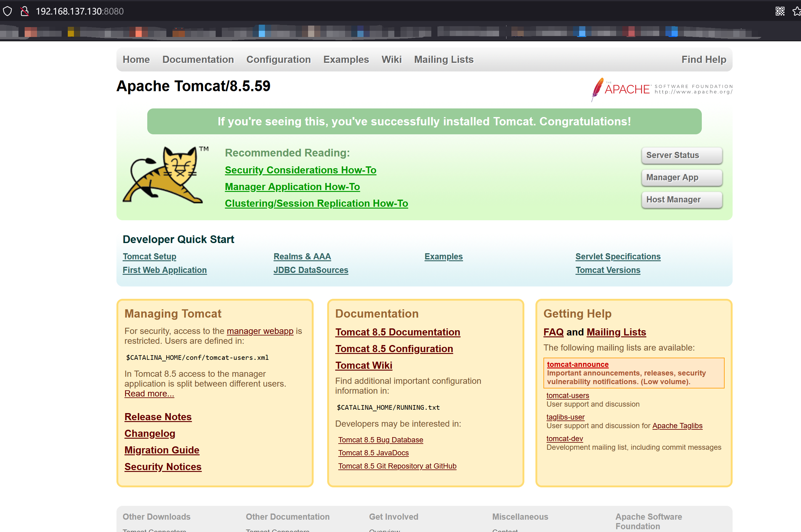Click the Manager App button

point(682,177)
